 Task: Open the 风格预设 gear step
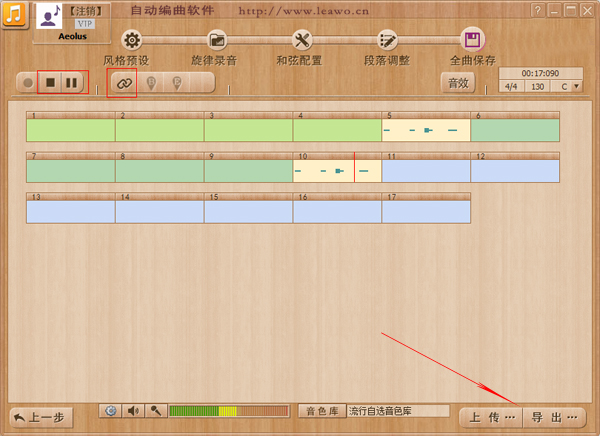click(132, 40)
